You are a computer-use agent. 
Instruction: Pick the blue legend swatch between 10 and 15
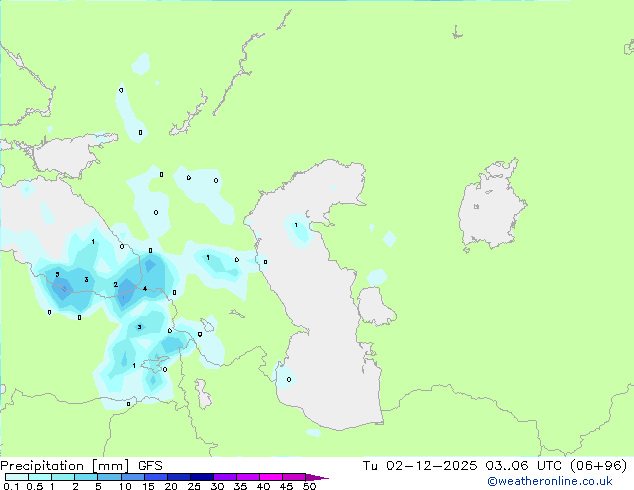tap(133, 477)
